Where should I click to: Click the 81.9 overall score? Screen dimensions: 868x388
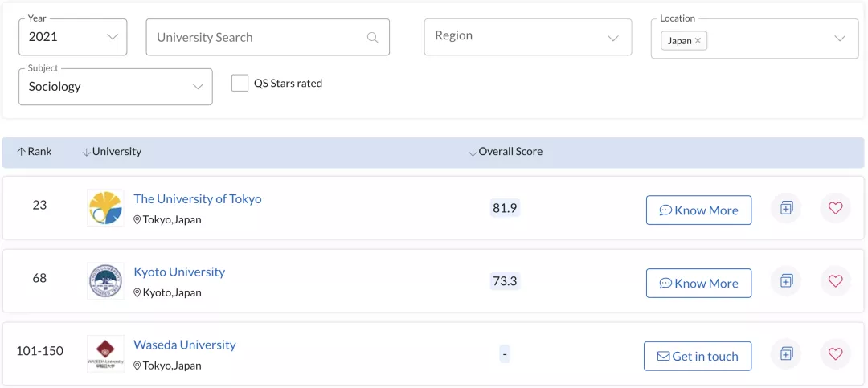tap(505, 208)
